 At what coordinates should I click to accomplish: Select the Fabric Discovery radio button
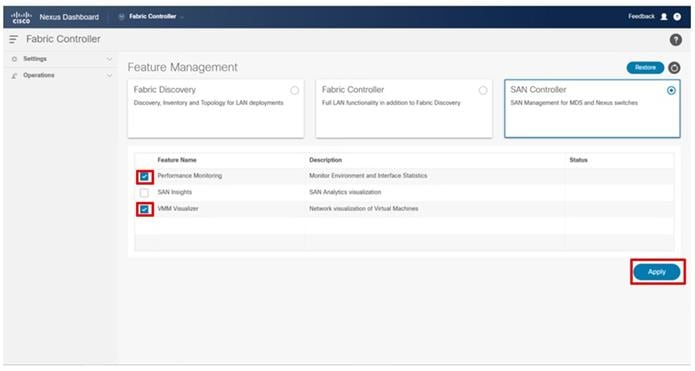pos(294,90)
